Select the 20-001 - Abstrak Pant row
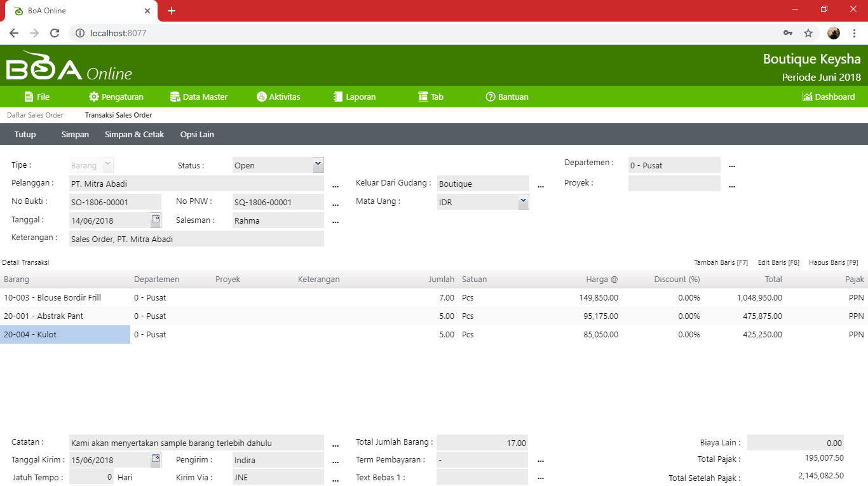Screen dimensions: 868x486 pos(43,316)
